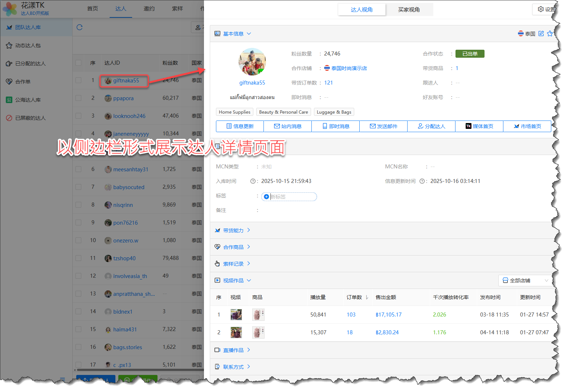The width and height of the screenshot is (568, 392).
Task: Switch to the 买家视角 tab
Action: [x=409, y=10]
